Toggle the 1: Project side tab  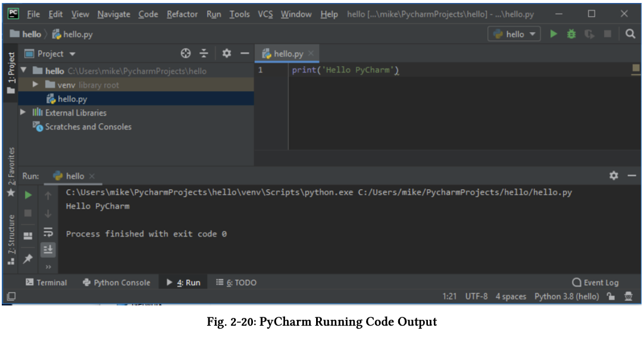[11, 73]
